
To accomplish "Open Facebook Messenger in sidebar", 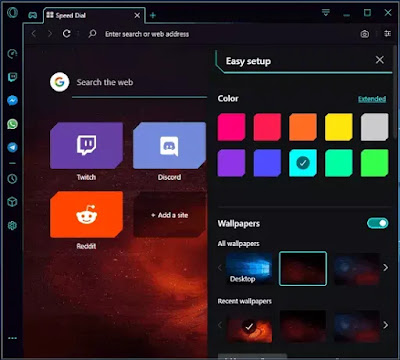I will coord(12,101).
